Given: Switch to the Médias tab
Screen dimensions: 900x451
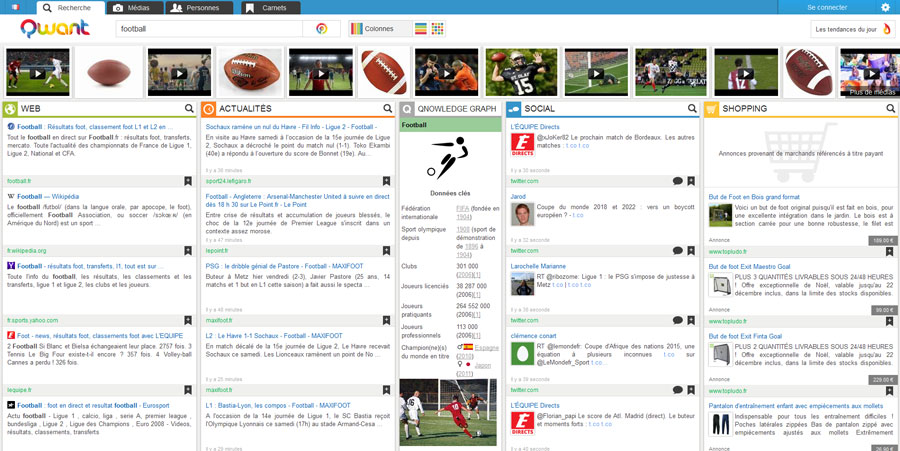Looking at the screenshot, I should click(x=135, y=8).
